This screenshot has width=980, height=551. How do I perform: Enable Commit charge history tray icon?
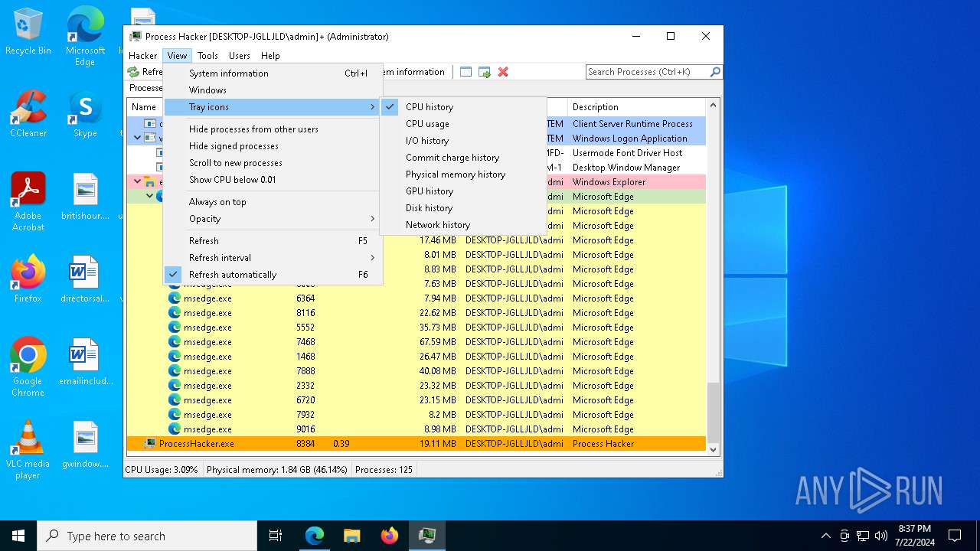[x=463, y=158]
